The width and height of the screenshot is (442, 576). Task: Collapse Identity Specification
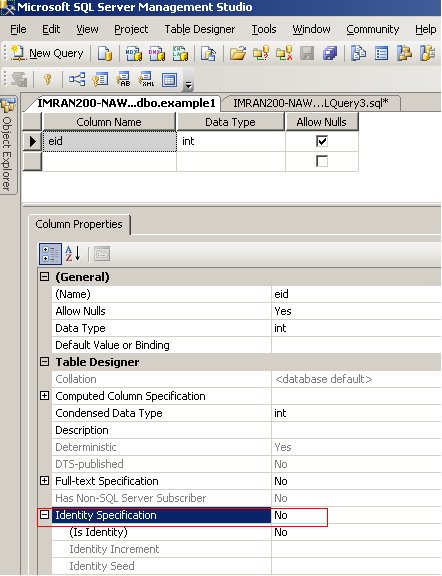coord(44,515)
